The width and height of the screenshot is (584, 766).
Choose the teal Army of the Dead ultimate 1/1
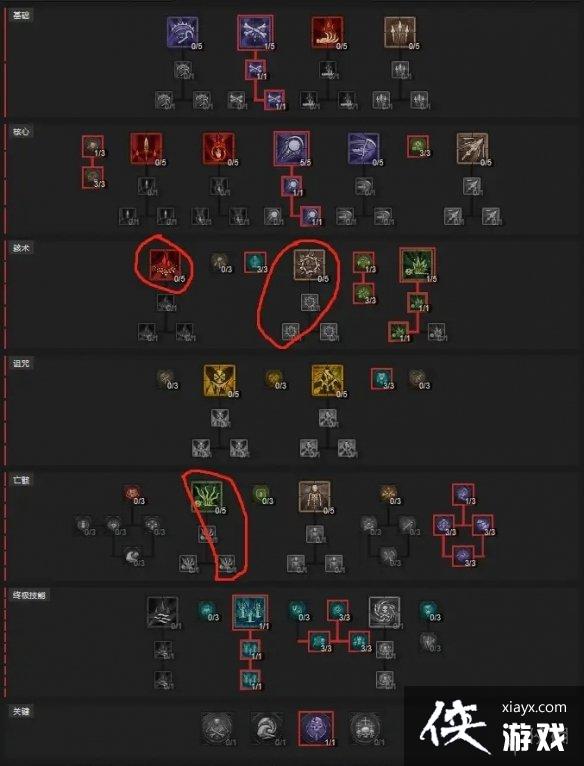250,612
